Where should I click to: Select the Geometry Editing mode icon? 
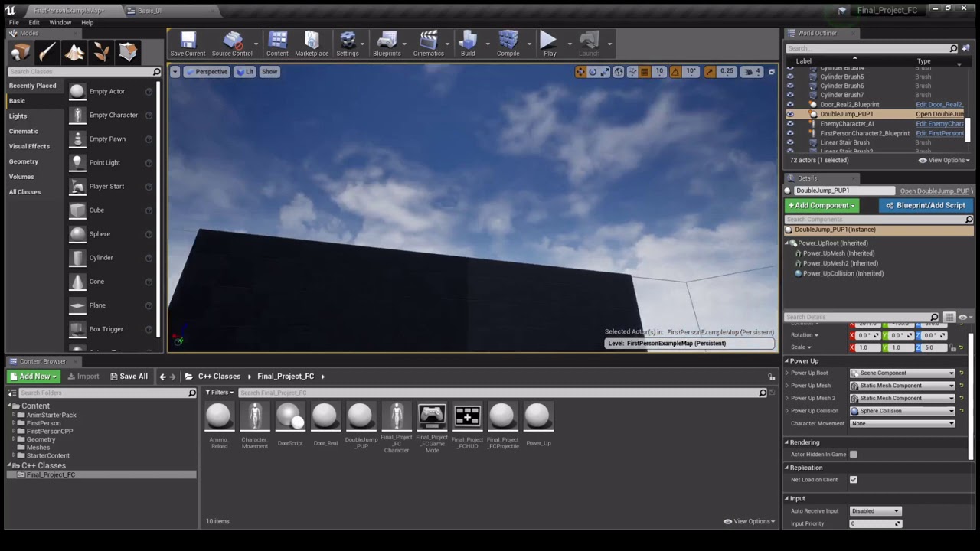[128, 52]
